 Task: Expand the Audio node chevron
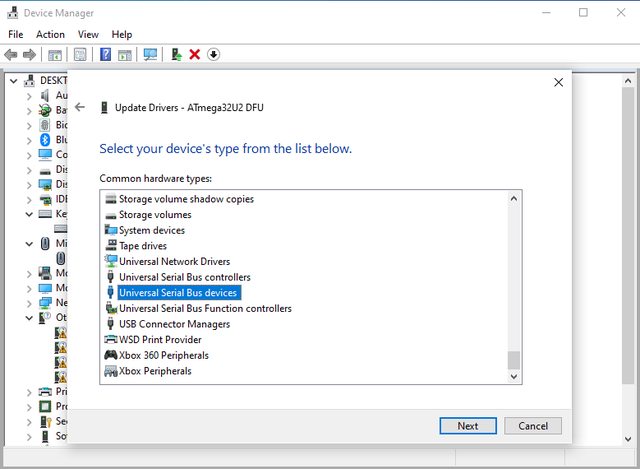coord(29,96)
